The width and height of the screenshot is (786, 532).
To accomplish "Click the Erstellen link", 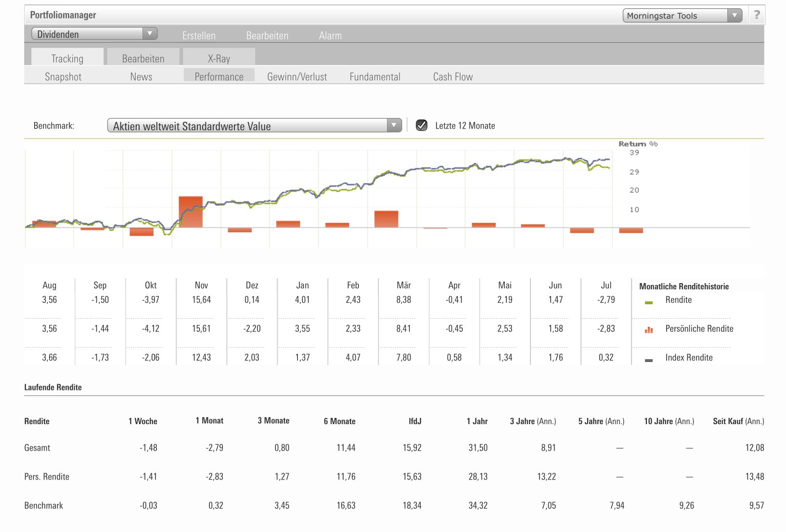I will [x=199, y=36].
